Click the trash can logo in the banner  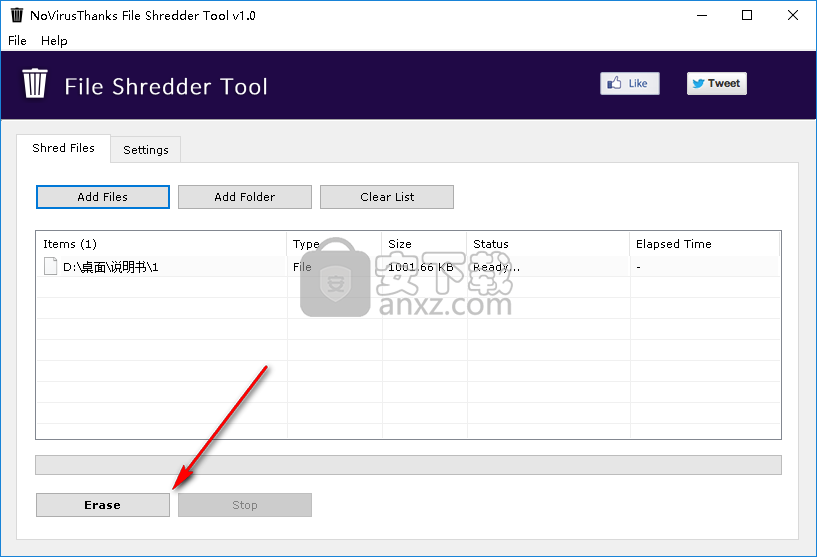click(x=35, y=83)
